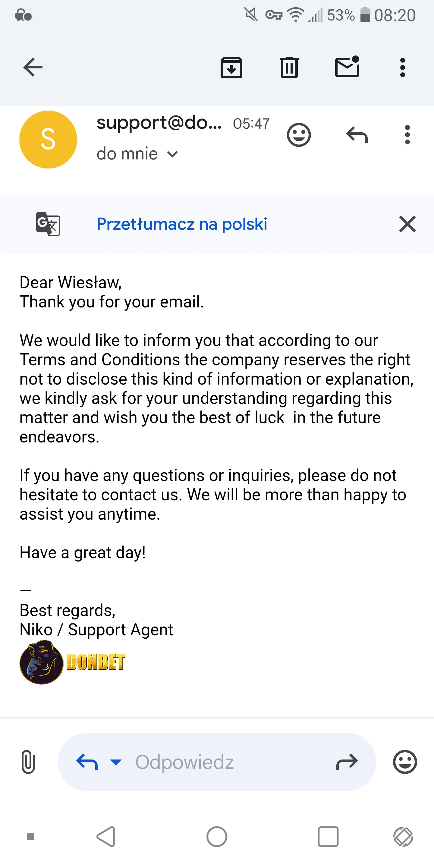Viewport: 434px width, 868px height.
Task: Archive this email with the archive icon
Action: pos(231,68)
